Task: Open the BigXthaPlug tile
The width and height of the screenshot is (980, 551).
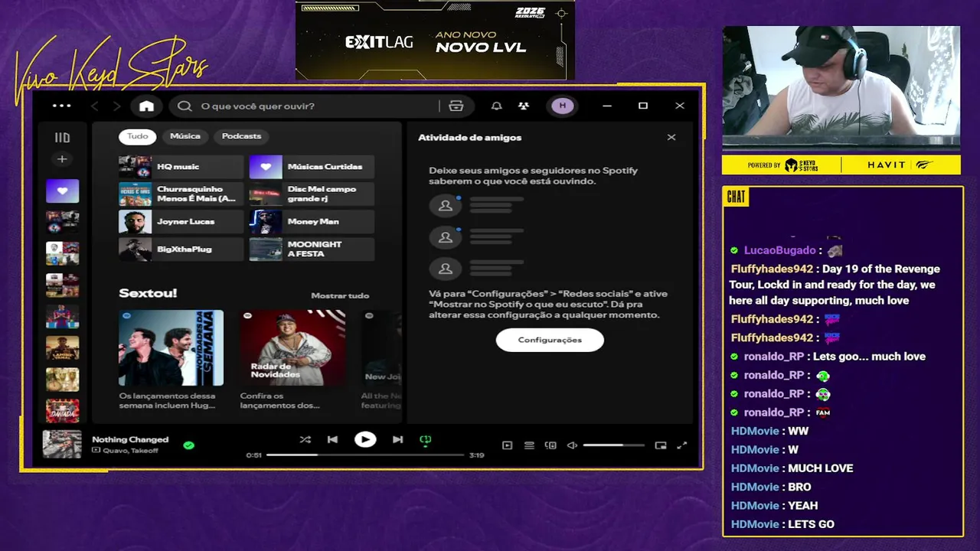Action: (181, 249)
